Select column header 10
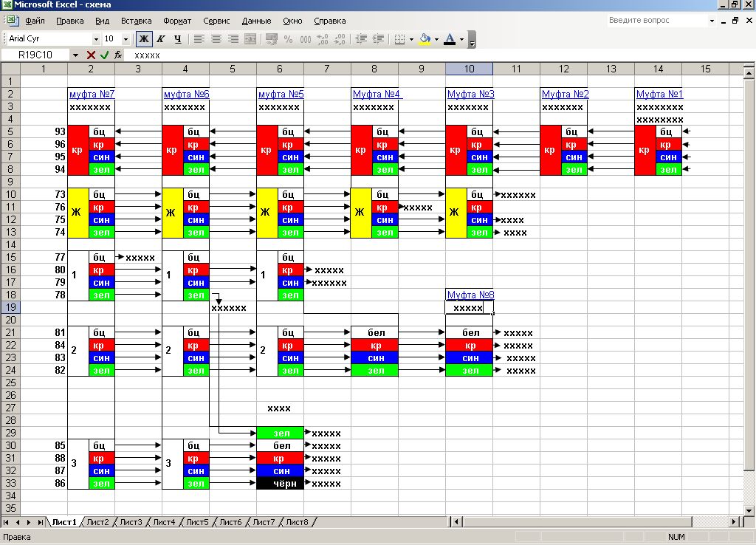 click(x=469, y=69)
